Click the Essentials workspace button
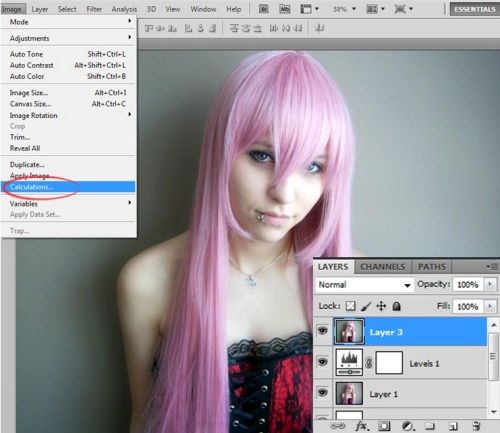Image resolution: width=500 pixels, height=433 pixels. [x=475, y=9]
